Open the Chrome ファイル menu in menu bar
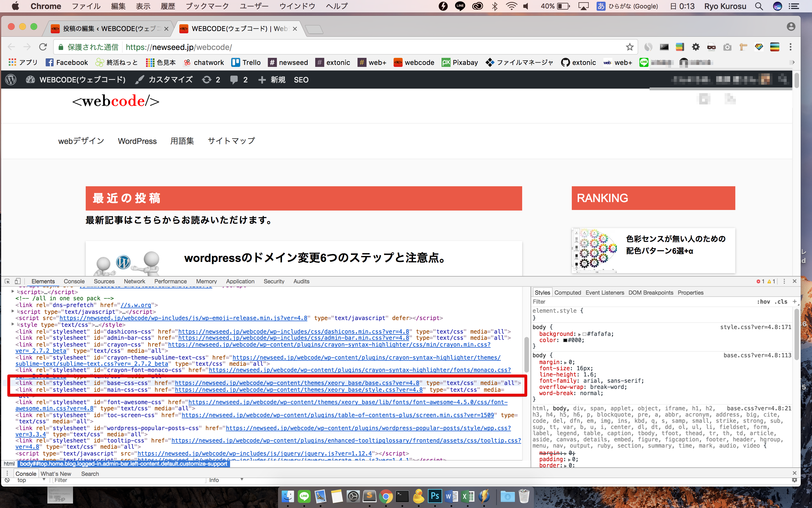812x508 pixels. (x=86, y=6)
